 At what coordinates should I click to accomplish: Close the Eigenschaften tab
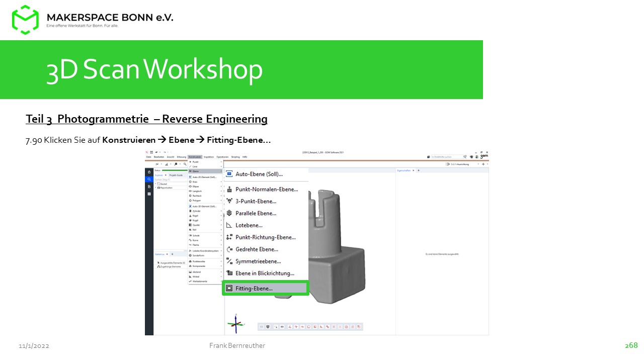tap(413, 170)
